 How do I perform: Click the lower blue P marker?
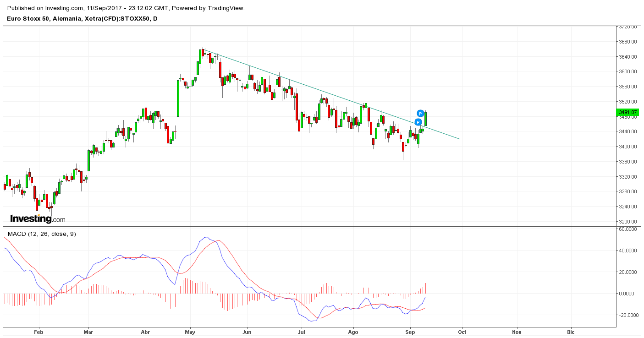[x=418, y=122]
